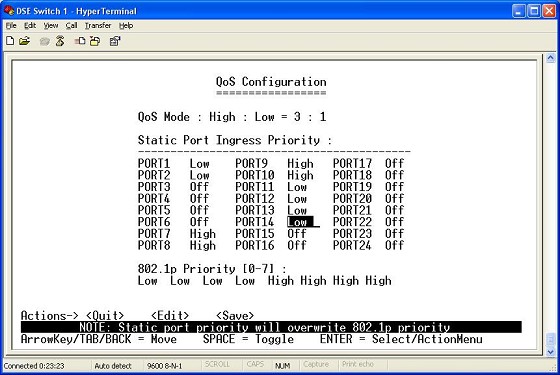Click the Send file toolbar icon
The height and width of the screenshot is (375, 560).
pos(80,41)
